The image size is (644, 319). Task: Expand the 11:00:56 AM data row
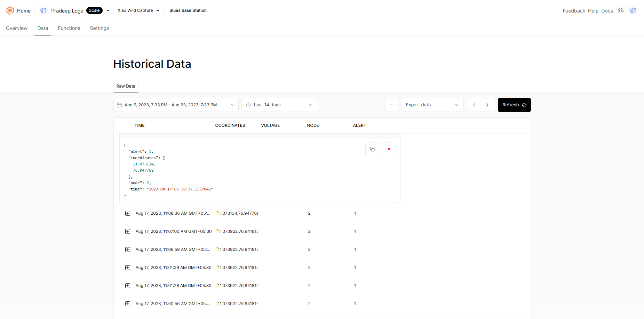point(128,304)
